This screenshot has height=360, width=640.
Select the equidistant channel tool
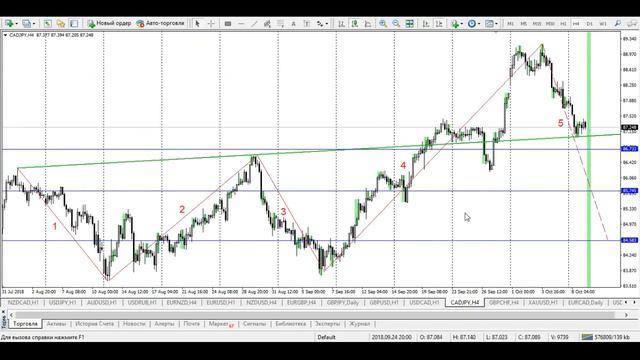pyautogui.click(x=267, y=24)
